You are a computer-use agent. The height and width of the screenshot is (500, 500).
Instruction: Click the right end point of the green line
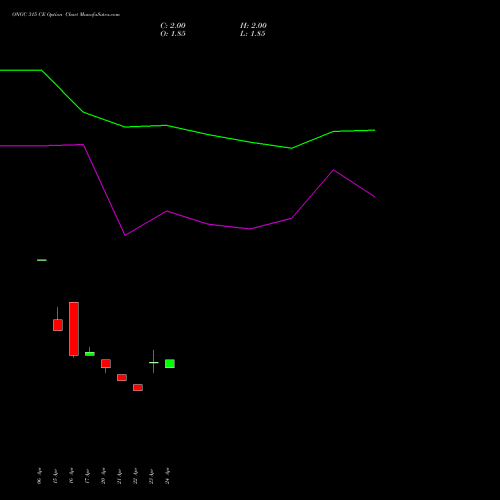click(375, 130)
